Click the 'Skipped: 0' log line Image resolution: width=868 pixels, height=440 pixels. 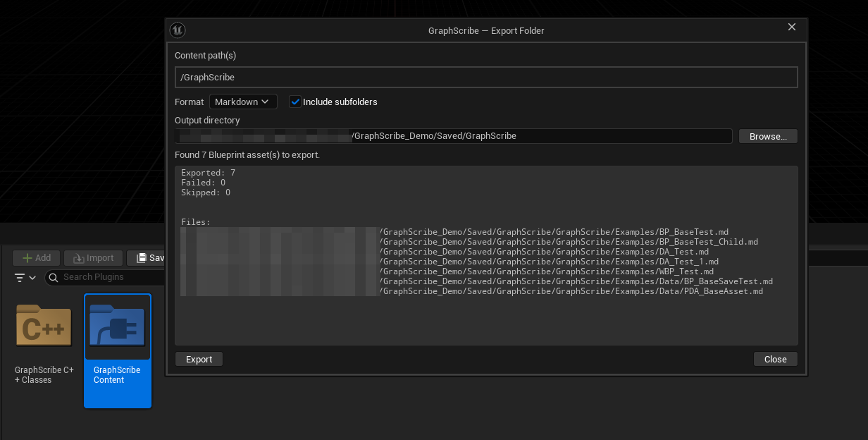[x=206, y=192]
